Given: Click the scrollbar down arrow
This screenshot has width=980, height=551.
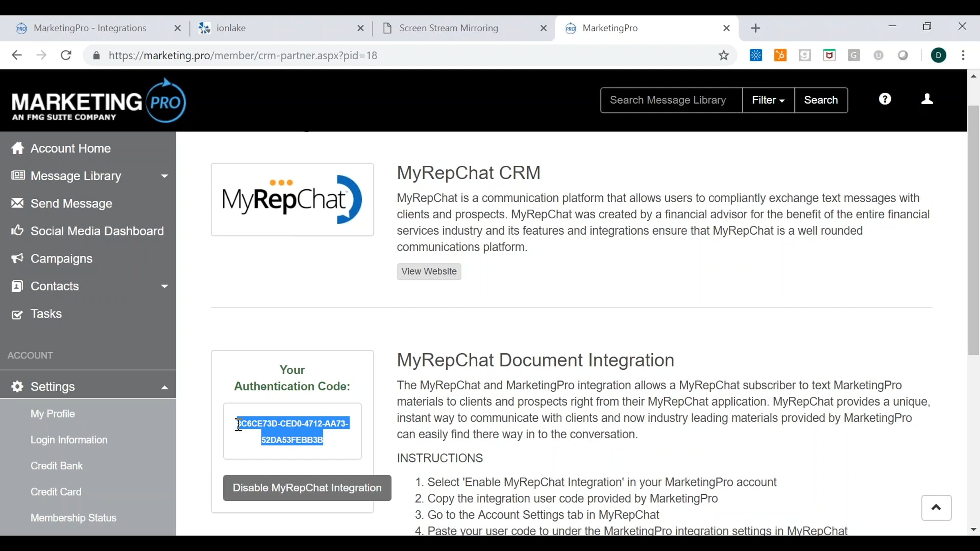Looking at the screenshot, I should 973,530.
